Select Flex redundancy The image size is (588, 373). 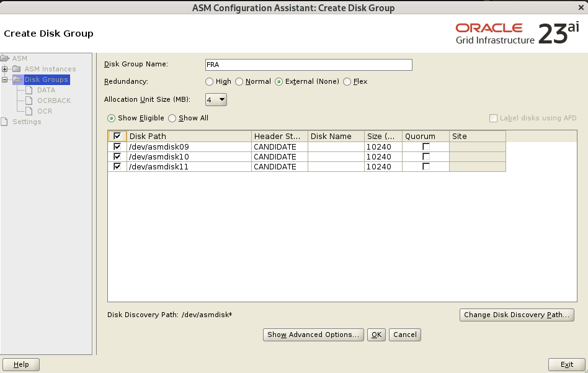point(347,81)
